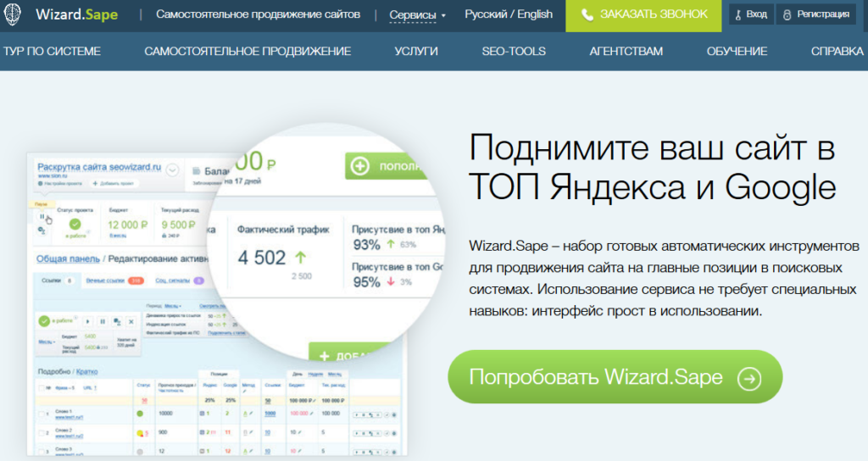Tick the checkbox for Слово 1 row
The height and width of the screenshot is (461, 868).
[x=41, y=414]
